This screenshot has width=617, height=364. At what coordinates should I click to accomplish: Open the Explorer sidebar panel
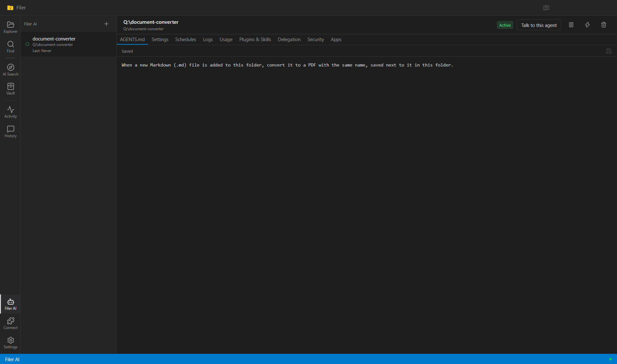tap(10, 27)
